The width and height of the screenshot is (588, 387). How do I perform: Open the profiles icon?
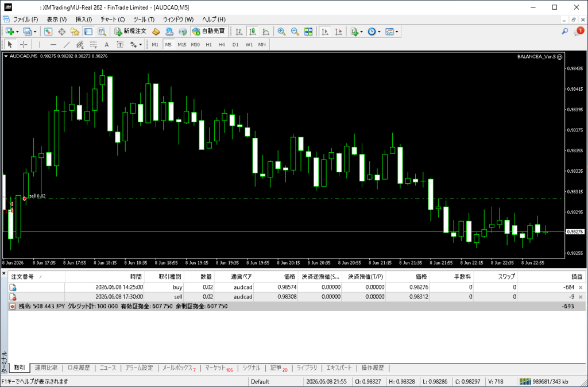pyautogui.click(x=28, y=32)
